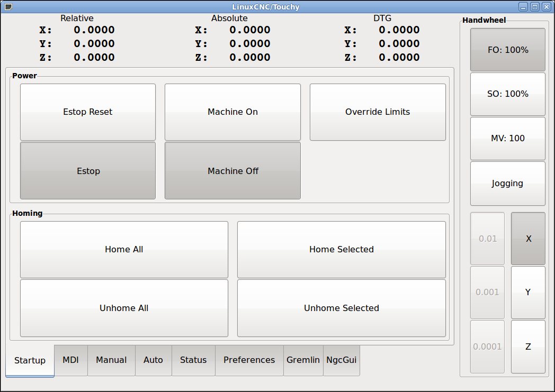Turn the machine on with Machine On
Screen dimensions: 555x392
232,112
